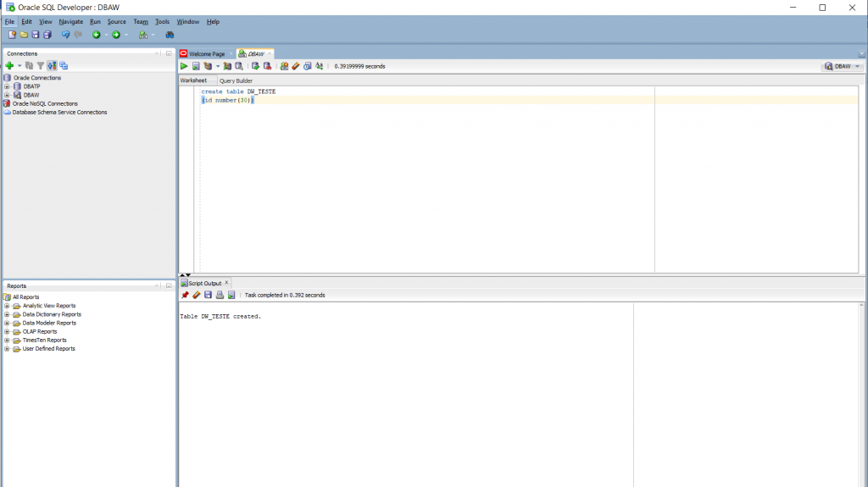Open SQL Worksheet via main toolbar icon
Screen dimensions: 868x487
coord(142,35)
